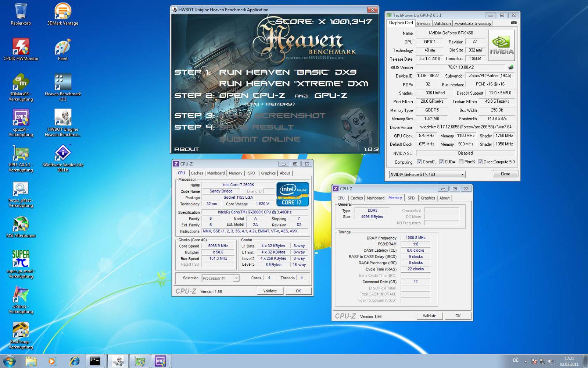588x368 pixels.
Task: Click GPU-Z camera screenshot icon
Action: tap(513, 23)
